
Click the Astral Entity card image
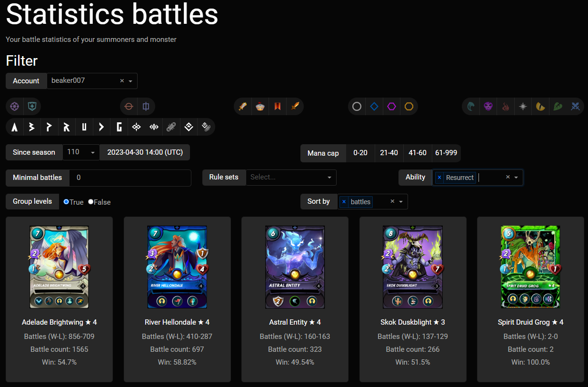pos(295,267)
